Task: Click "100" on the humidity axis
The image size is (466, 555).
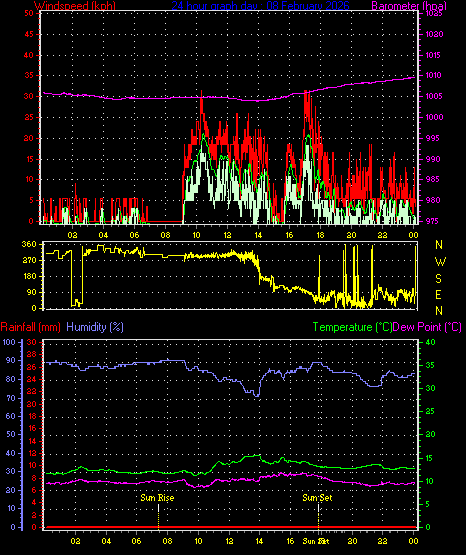Action: click(9, 342)
